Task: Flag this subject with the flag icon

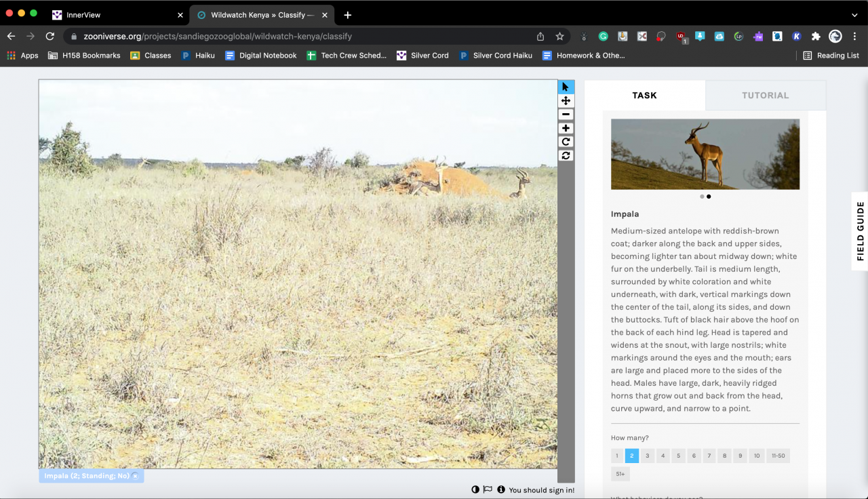Action: point(488,490)
